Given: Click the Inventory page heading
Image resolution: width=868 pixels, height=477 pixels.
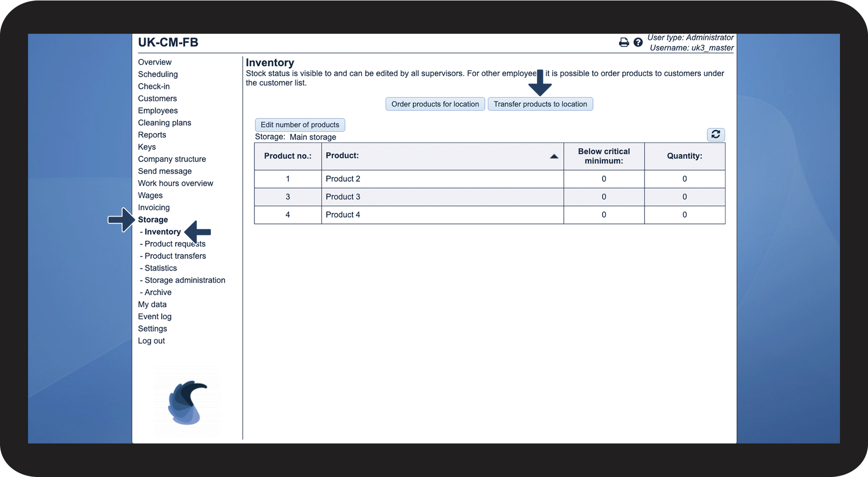Looking at the screenshot, I should [270, 63].
